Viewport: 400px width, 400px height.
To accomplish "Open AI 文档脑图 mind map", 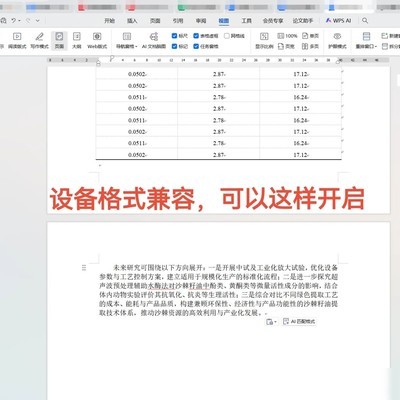I will [154, 41].
